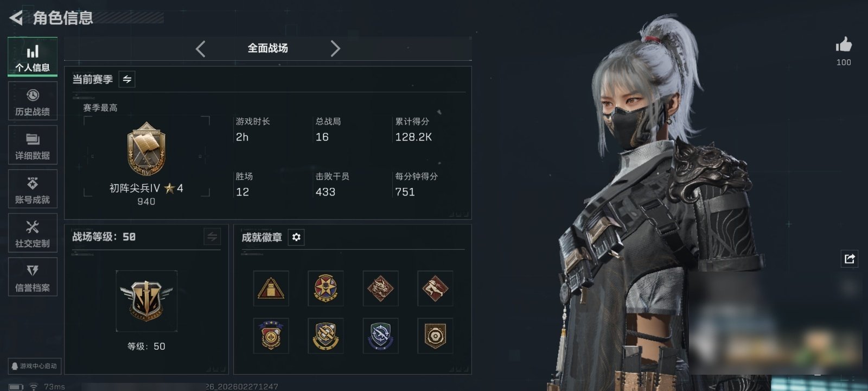Open the 详细数据 sidebar section
Screen dimensions: 868x391
pos(33,145)
